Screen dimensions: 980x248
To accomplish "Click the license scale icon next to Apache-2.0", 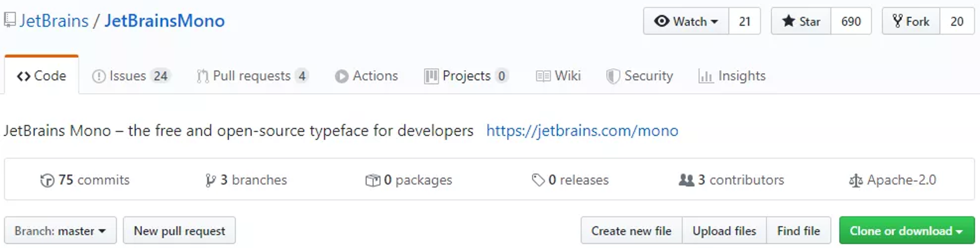I will 856,181.
